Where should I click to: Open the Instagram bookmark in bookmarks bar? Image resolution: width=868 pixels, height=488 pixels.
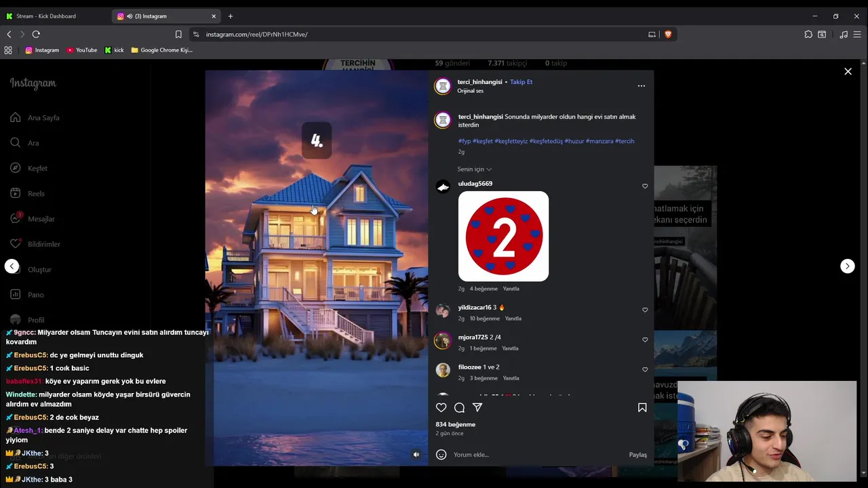pyautogui.click(x=42, y=50)
